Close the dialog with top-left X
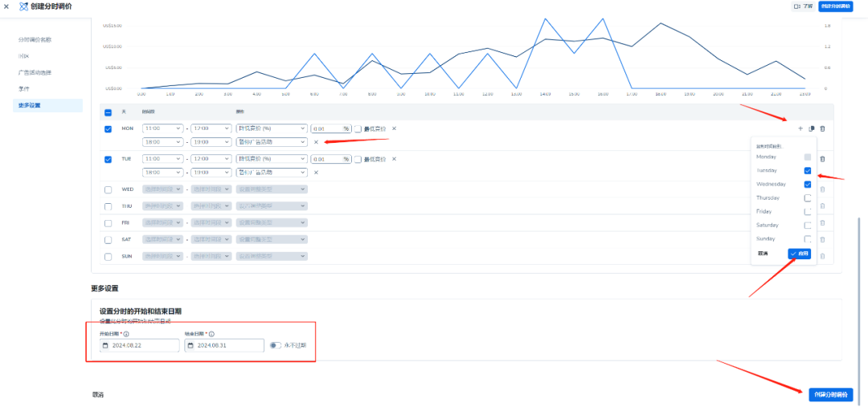 (6, 6)
